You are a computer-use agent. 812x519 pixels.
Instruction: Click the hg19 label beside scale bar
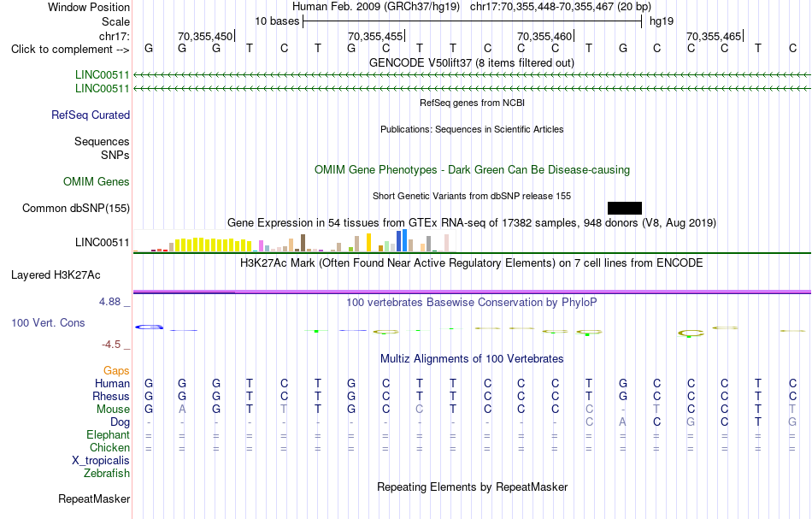click(x=662, y=21)
